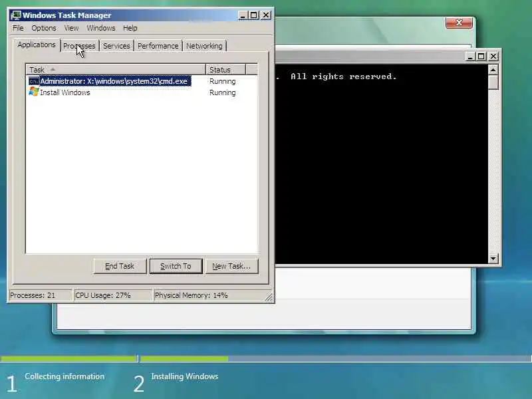The image size is (532, 399).
Task: Open the Options menu in Task Manager
Action: (x=44, y=28)
